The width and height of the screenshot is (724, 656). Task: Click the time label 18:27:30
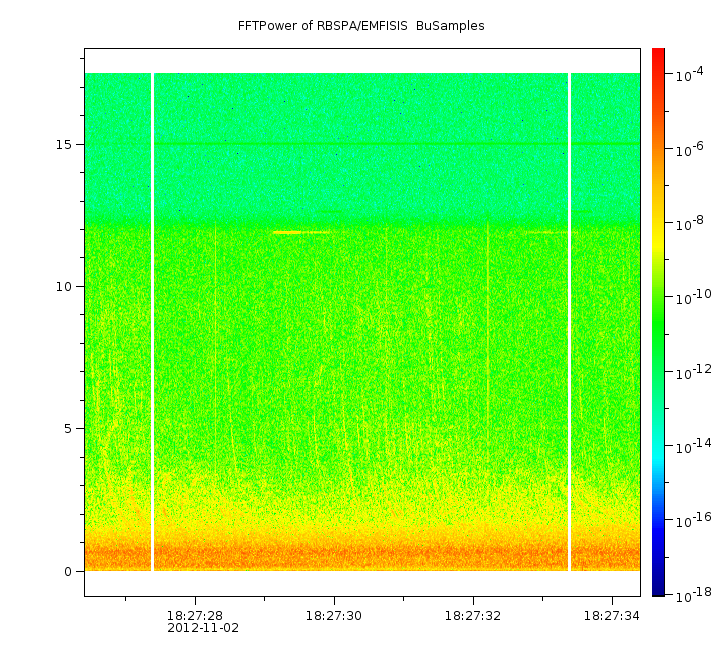(334, 616)
